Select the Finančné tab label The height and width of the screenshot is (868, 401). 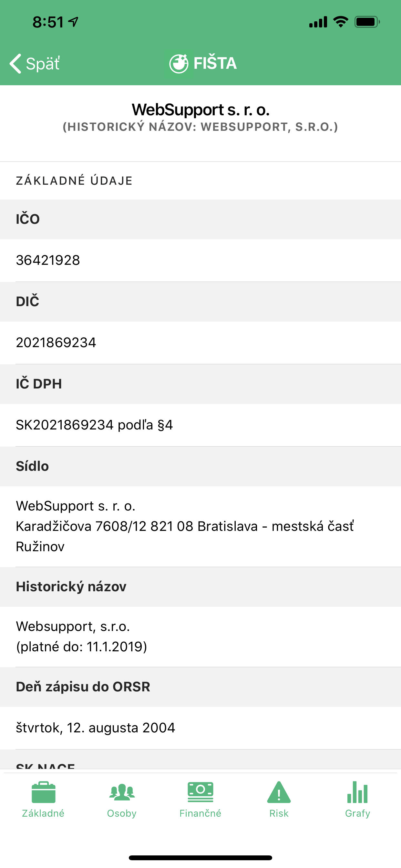(x=200, y=813)
